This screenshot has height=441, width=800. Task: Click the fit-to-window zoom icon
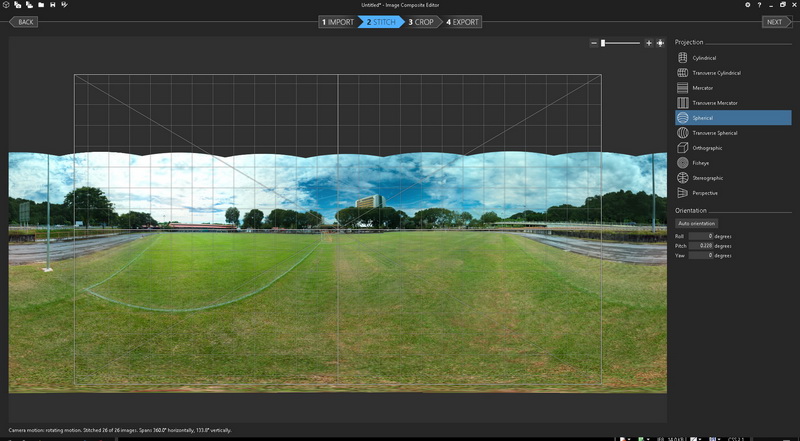point(661,43)
